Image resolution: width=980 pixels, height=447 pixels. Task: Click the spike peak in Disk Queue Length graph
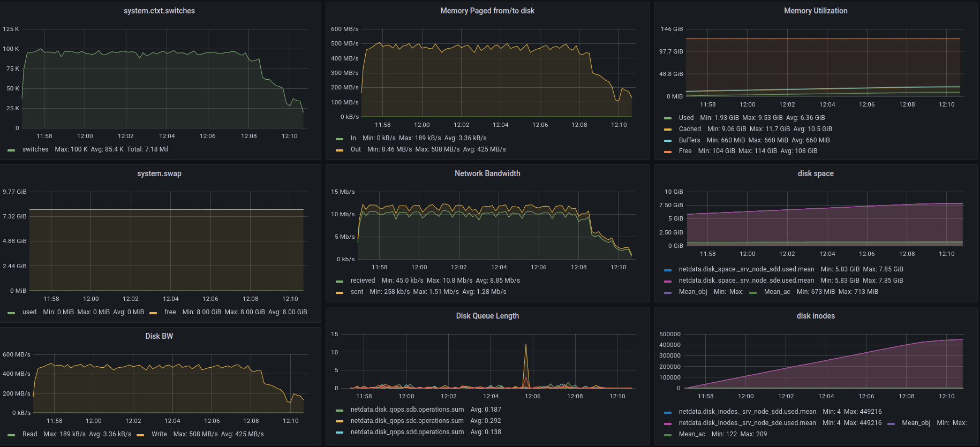click(526, 345)
